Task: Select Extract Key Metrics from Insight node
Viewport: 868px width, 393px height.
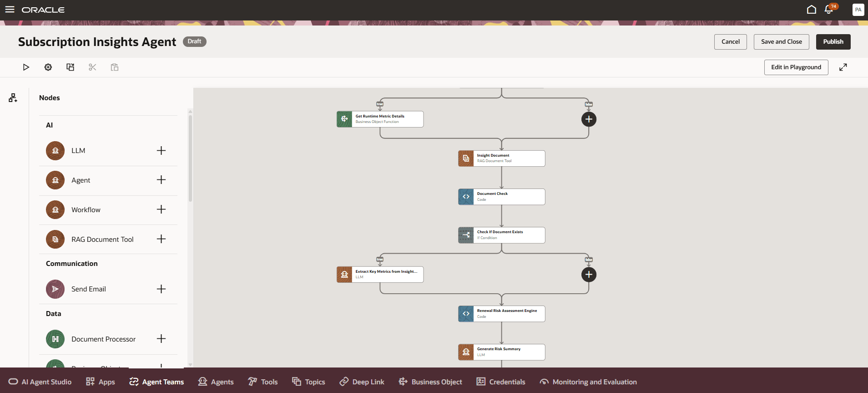Action: tap(380, 275)
